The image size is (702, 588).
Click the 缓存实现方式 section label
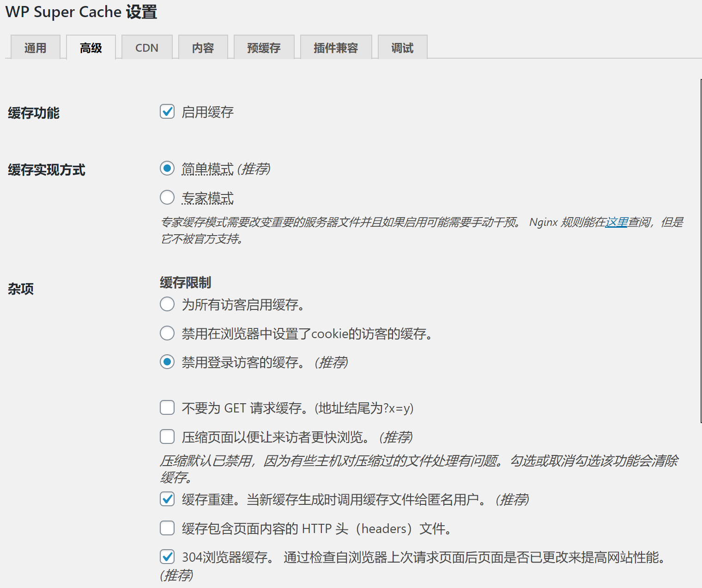pyautogui.click(x=47, y=170)
